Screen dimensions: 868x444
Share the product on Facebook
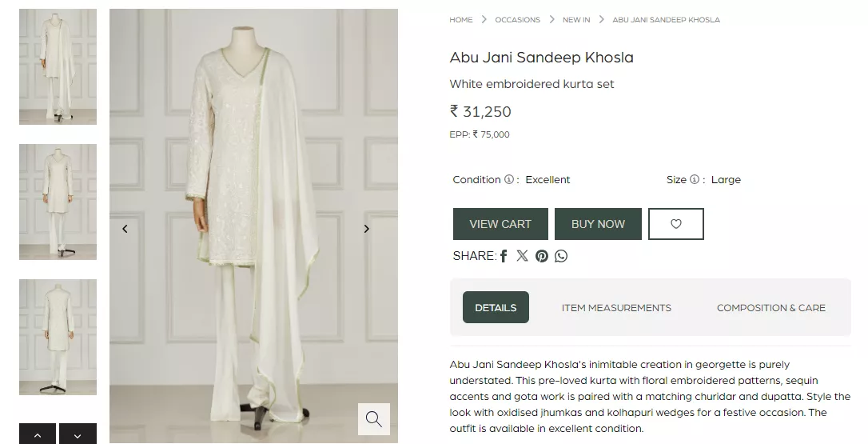(504, 256)
